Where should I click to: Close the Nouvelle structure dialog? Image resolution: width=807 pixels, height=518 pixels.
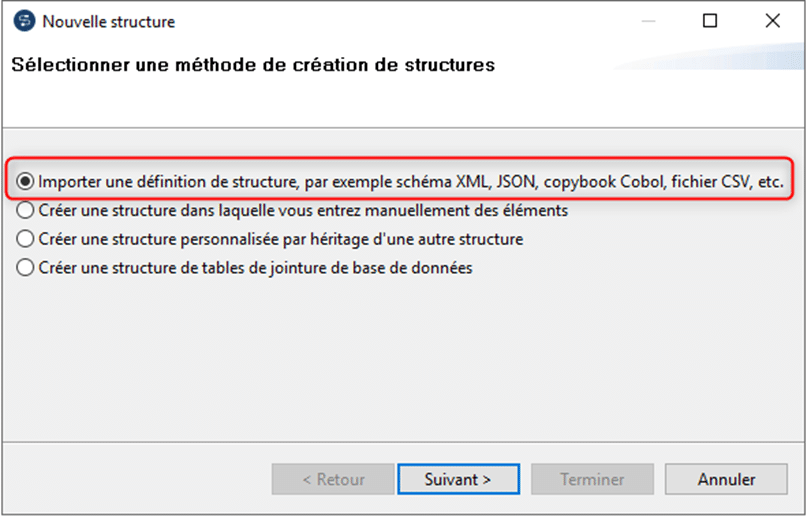click(x=772, y=21)
